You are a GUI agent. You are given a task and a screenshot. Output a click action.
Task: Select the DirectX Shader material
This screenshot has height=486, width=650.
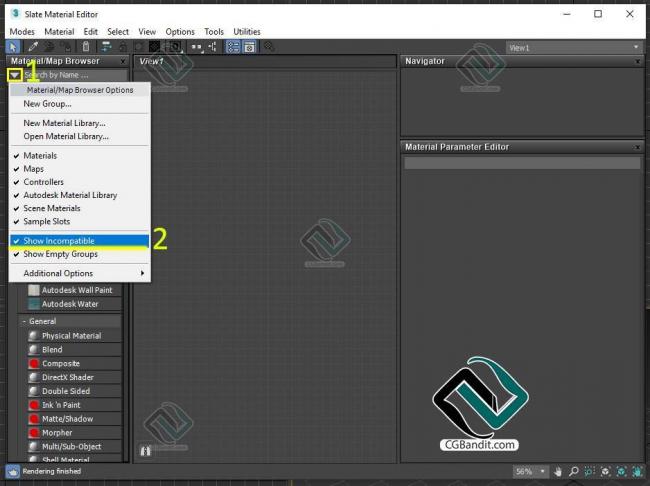pyautogui.click(x=75, y=377)
